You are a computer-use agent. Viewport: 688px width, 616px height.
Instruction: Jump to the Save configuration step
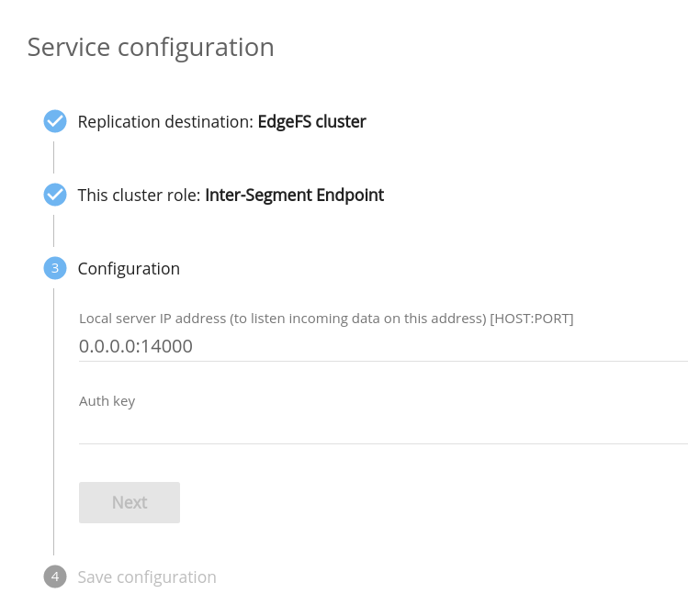point(147,577)
